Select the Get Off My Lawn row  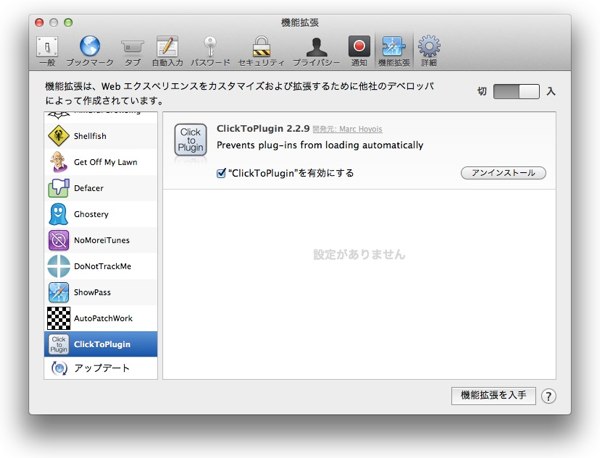[x=101, y=162]
